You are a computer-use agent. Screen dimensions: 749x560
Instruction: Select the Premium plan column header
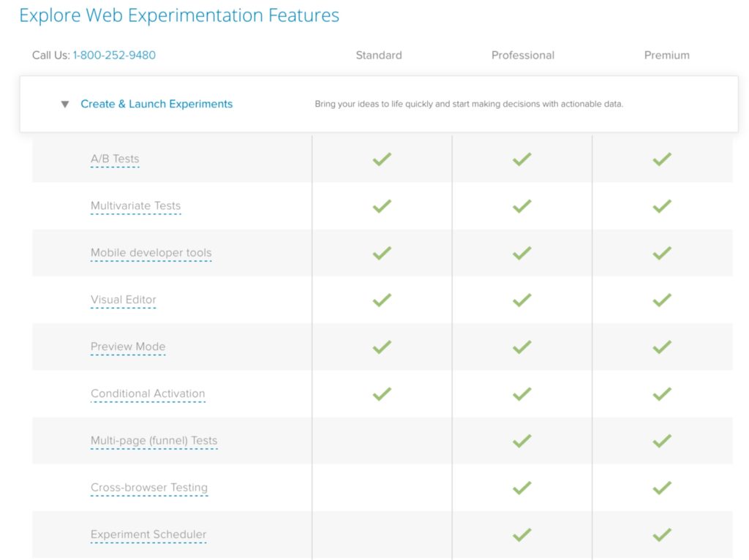[666, 55]
